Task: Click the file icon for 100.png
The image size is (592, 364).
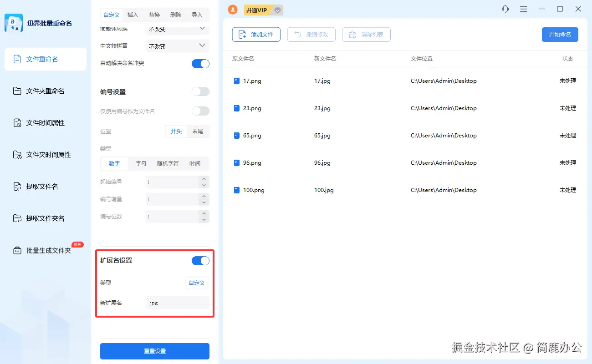Action: point(236,190)
